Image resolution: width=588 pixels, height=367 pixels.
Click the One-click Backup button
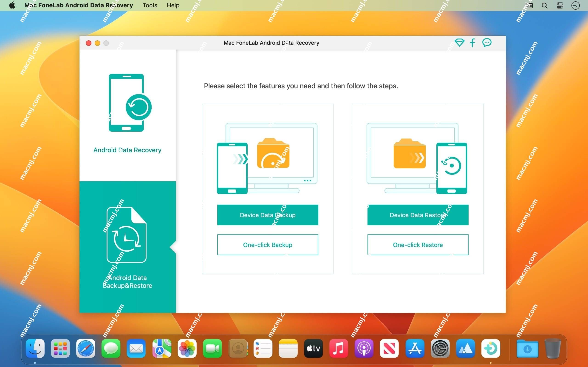267,245
